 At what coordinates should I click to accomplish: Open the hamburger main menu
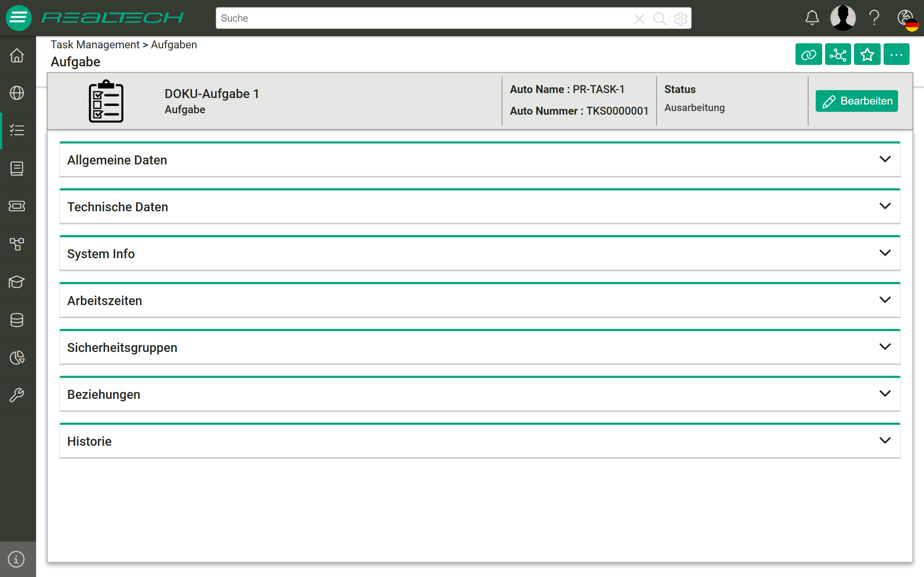pos(18,18)
